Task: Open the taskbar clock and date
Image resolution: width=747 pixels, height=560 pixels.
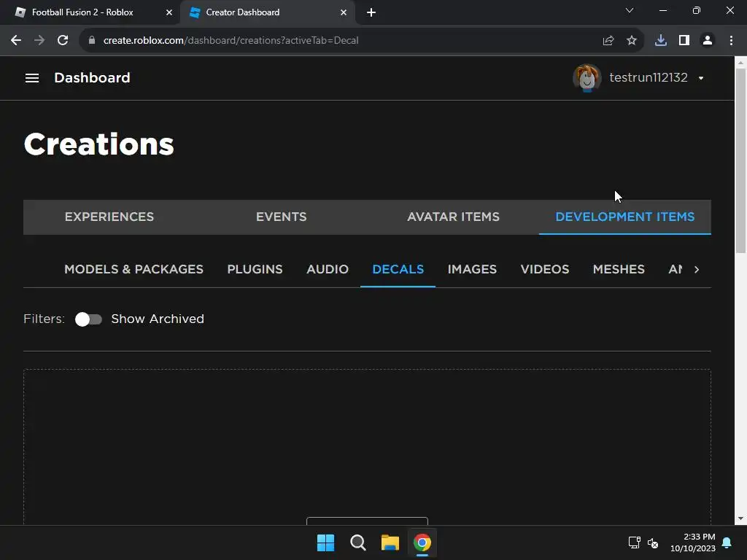Action: click(693, 542)
